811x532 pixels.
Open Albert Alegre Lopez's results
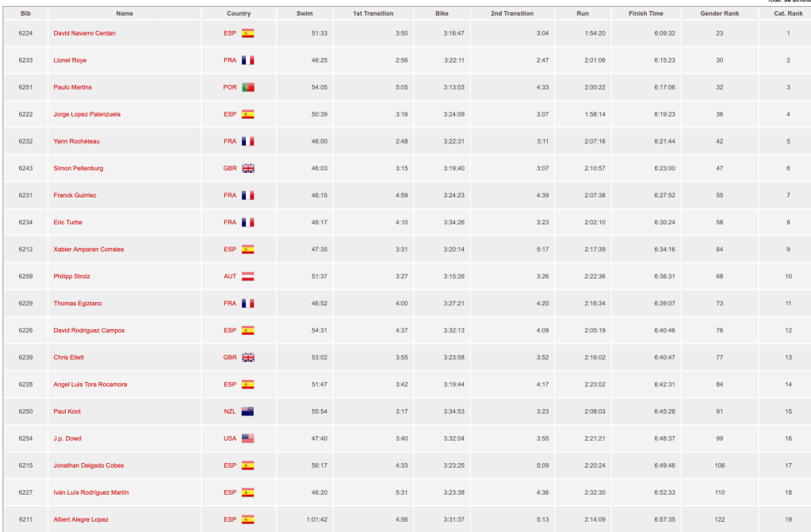pos(81,519)
